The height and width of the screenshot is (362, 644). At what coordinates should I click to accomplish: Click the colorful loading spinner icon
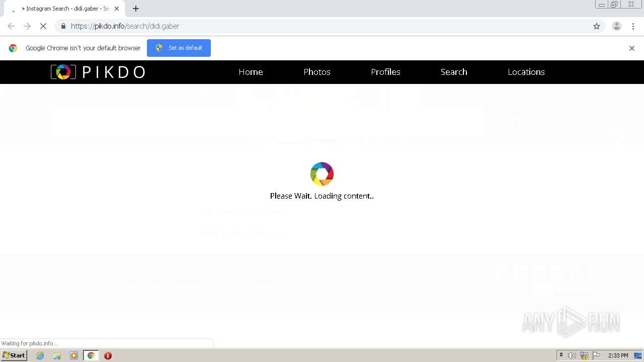pos(322,174)
